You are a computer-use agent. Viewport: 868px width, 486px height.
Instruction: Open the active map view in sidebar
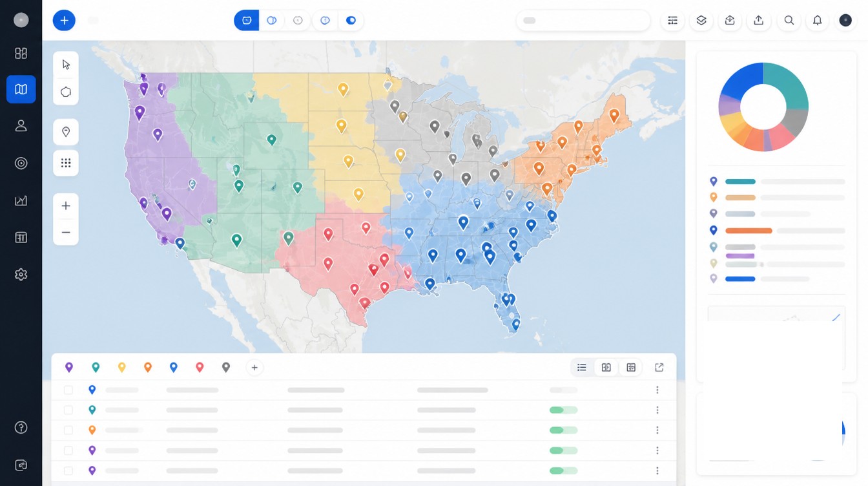(x=21, y=89)
